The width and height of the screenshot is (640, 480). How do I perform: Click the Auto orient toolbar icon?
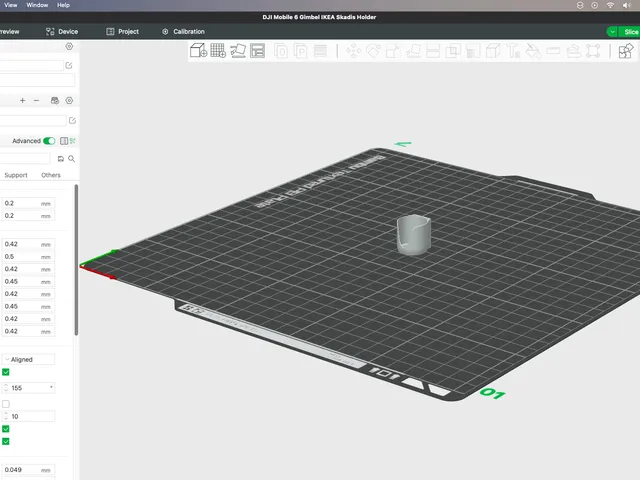click(x=238, y=51)
